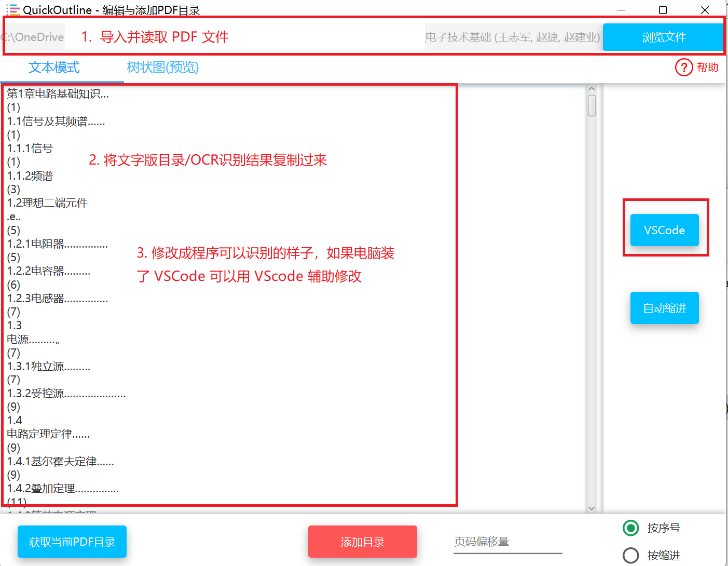
Task: Click the red question mark help icon
Action: click(x=683, y=68)
